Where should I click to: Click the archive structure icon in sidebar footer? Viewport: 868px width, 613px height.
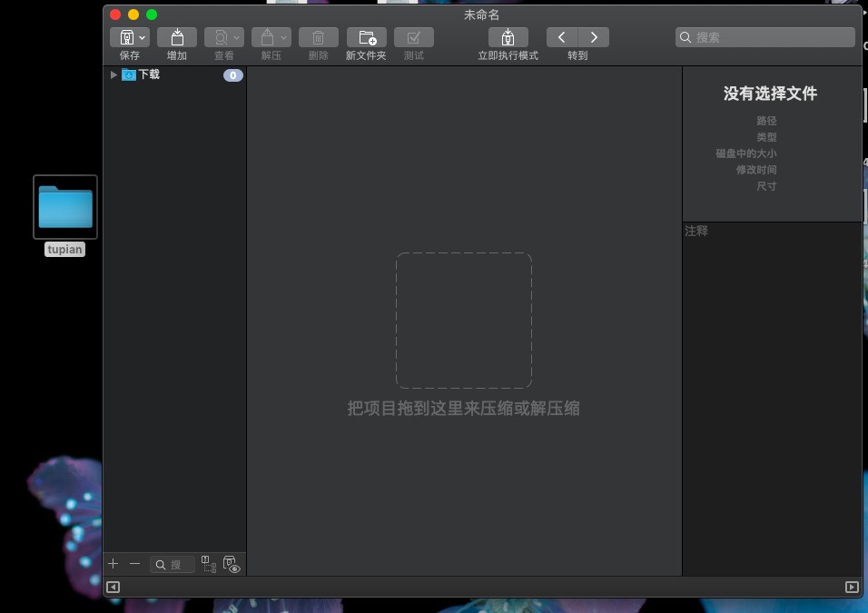[209, 564]
